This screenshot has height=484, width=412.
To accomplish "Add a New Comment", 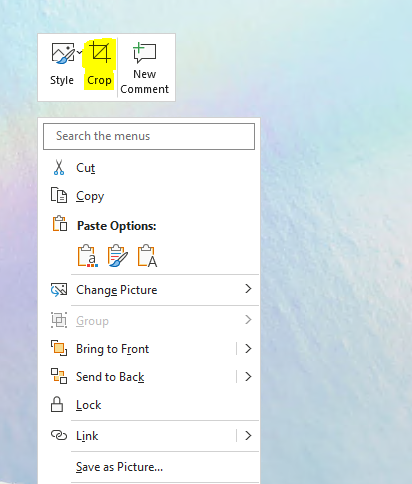I will (144, 68).
